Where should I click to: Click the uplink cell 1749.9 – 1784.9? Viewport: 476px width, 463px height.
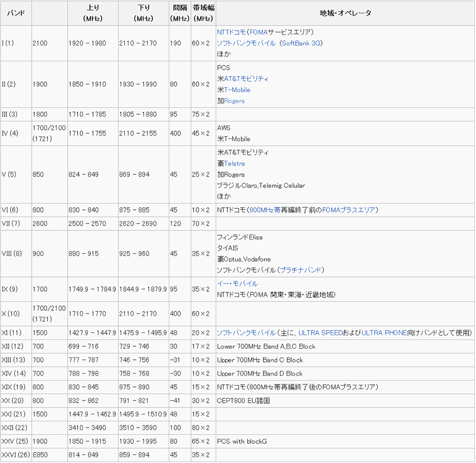[92, 289]
